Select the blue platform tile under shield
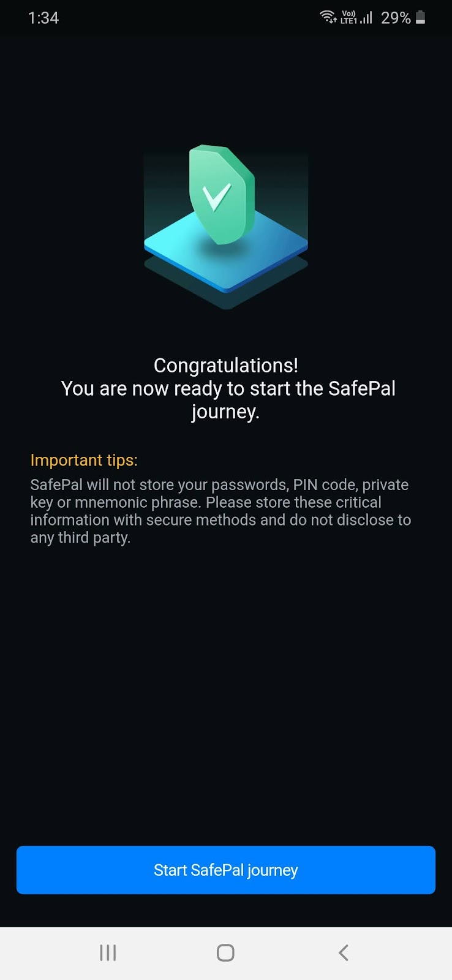452x980 pixels. click(x=226, y=249)
